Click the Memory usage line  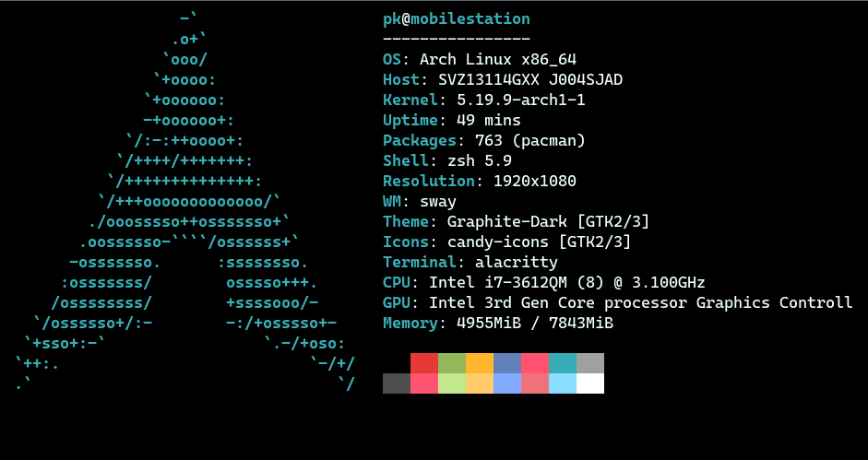(x=498, y=324)
